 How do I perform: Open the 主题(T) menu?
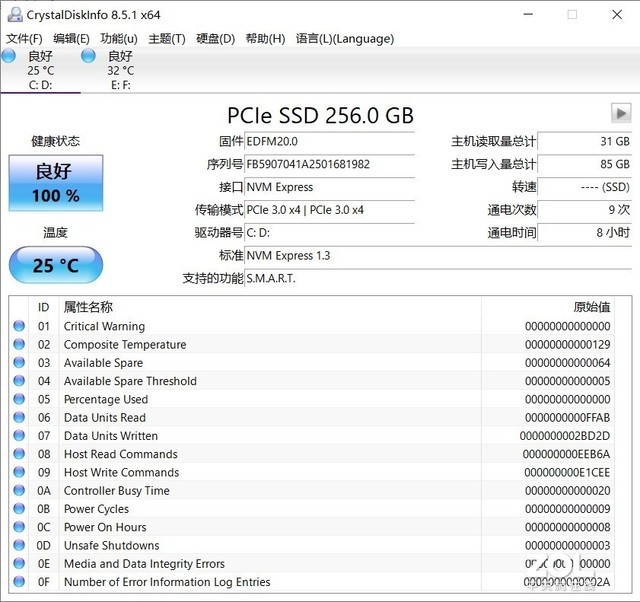pyautogui.click(x=167, y=39)
